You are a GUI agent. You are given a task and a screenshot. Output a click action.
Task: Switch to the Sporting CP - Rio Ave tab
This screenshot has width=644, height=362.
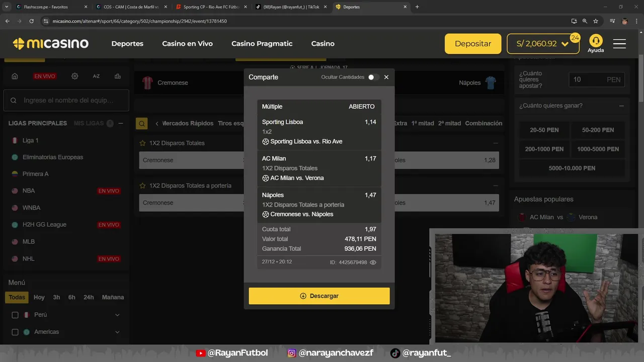click(x=211, y=7)
